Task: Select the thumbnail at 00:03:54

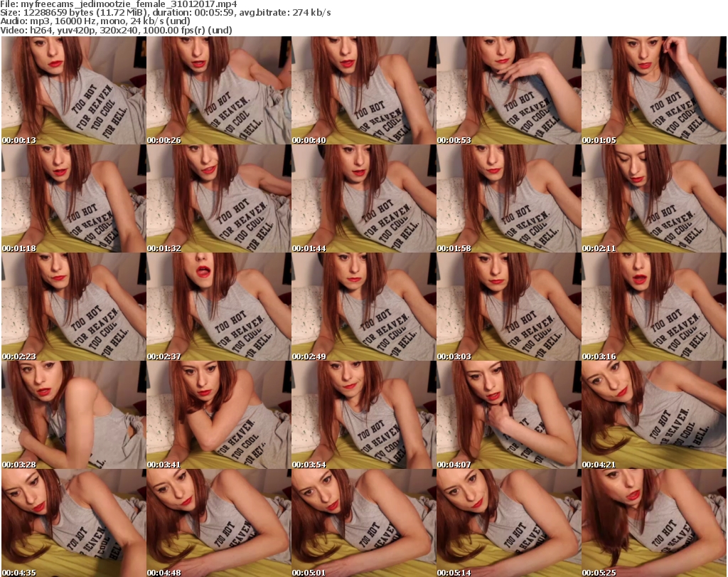Action: coord(363,415)
